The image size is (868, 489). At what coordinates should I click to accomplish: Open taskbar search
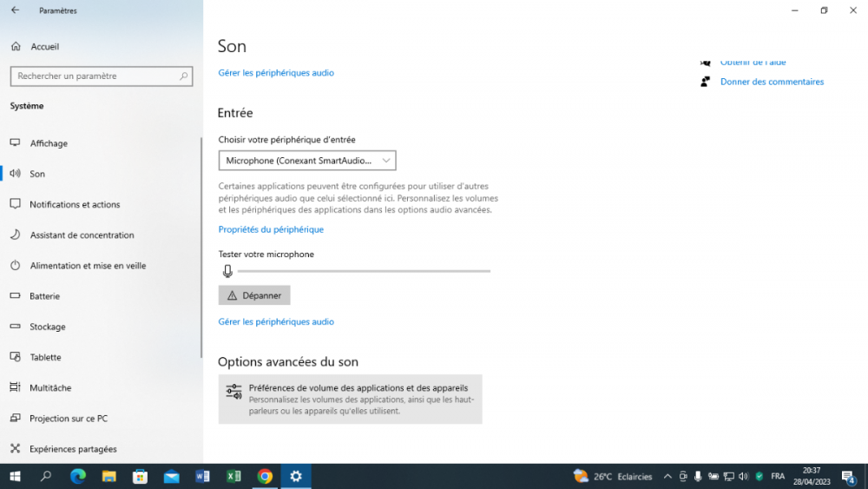pyautogui.click(x=46, y=476)
